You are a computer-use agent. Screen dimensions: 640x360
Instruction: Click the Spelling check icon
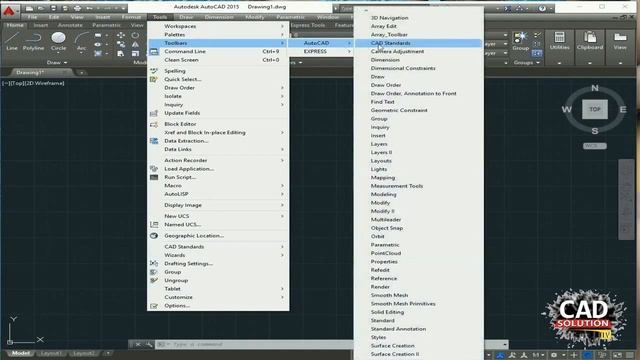[154, 71]
